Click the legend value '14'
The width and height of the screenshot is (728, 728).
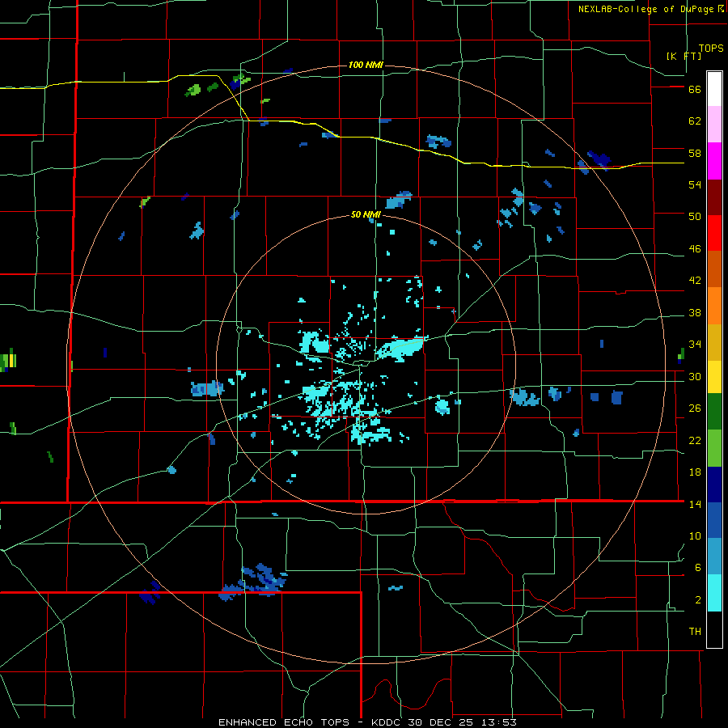tap(695, 504)
